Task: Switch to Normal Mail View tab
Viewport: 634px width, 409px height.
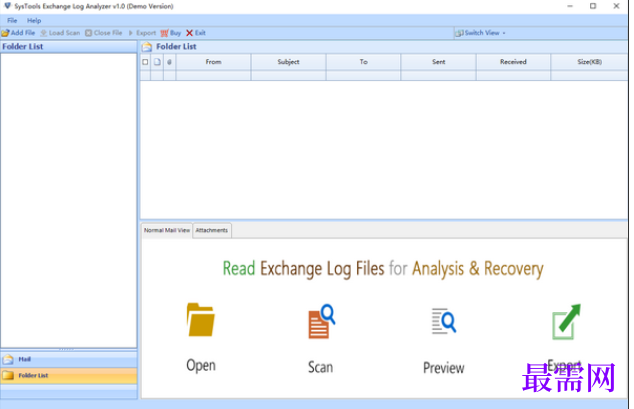Action: coord(167,230)
